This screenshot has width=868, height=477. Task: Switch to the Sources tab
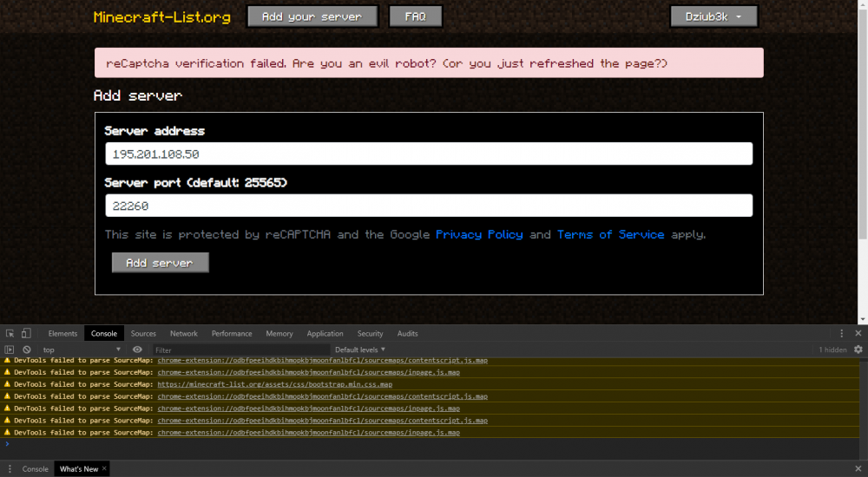click(x=143, y=334)
